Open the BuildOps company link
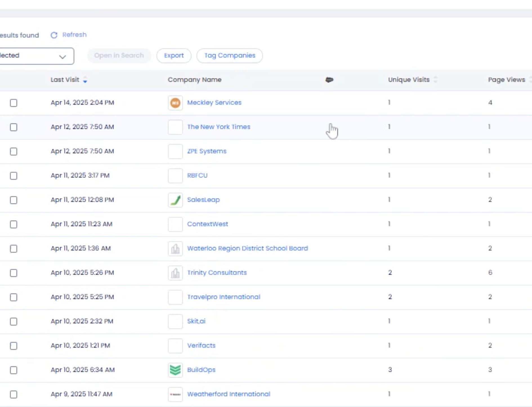 coord(201,370)
